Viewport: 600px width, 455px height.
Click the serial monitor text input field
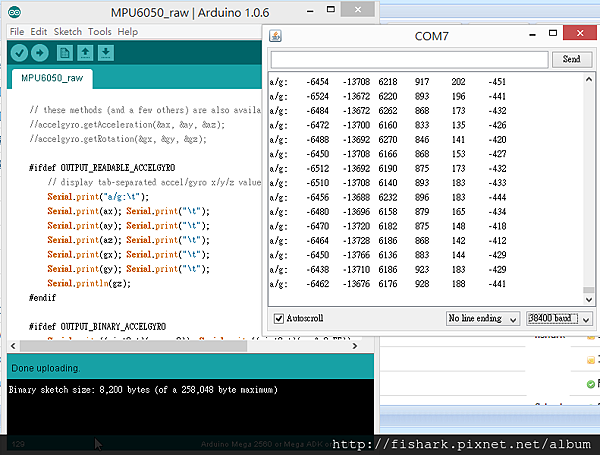pyautogui.click(x=409, y=59)
